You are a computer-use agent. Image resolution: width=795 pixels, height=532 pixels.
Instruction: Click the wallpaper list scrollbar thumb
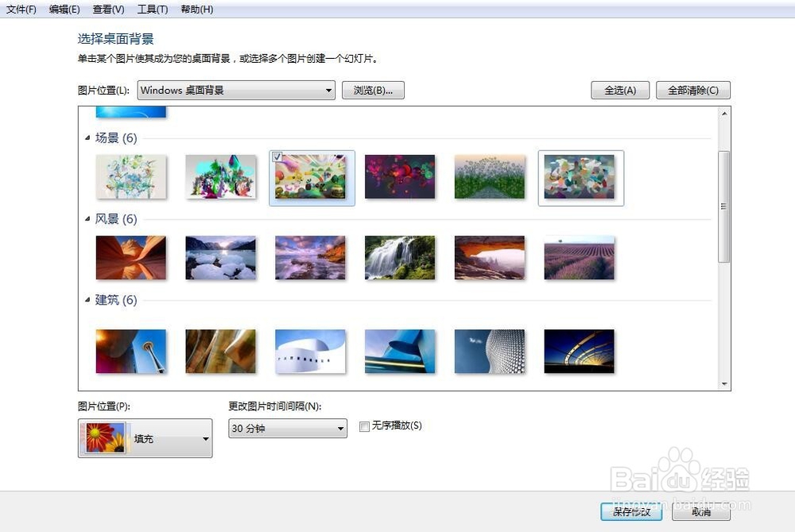click(724, 207)
